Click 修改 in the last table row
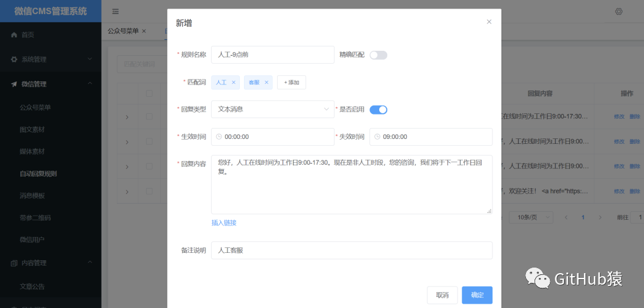This screenshot has height=308, width=644. click(619, 191)
